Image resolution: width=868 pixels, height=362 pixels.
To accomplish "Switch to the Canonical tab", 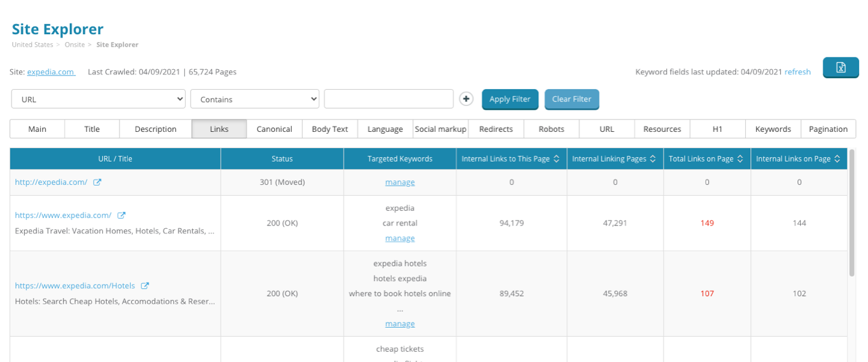I will [x=274, y=129].
